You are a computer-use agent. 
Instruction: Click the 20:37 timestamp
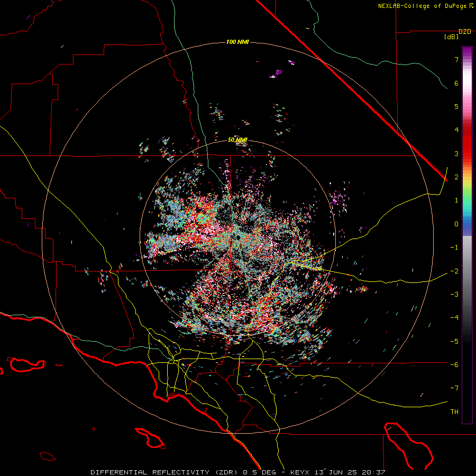(x=373, y=472)
